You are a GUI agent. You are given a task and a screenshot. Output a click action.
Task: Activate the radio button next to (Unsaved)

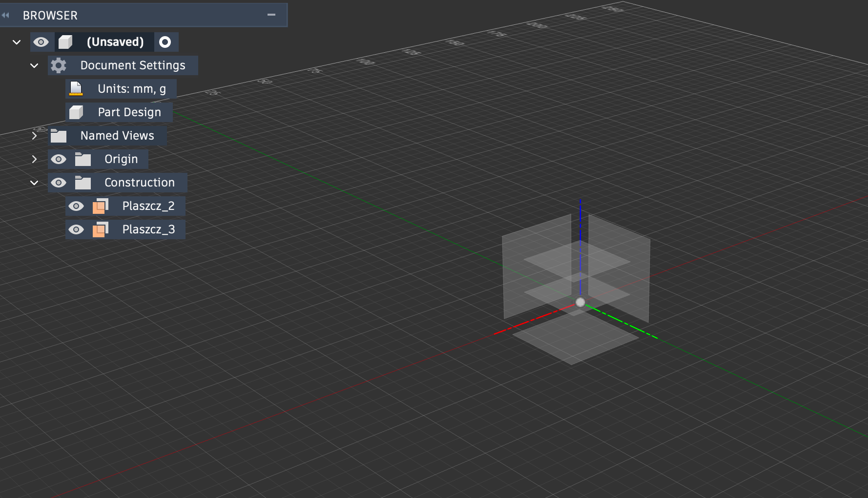tap(165, 42)
